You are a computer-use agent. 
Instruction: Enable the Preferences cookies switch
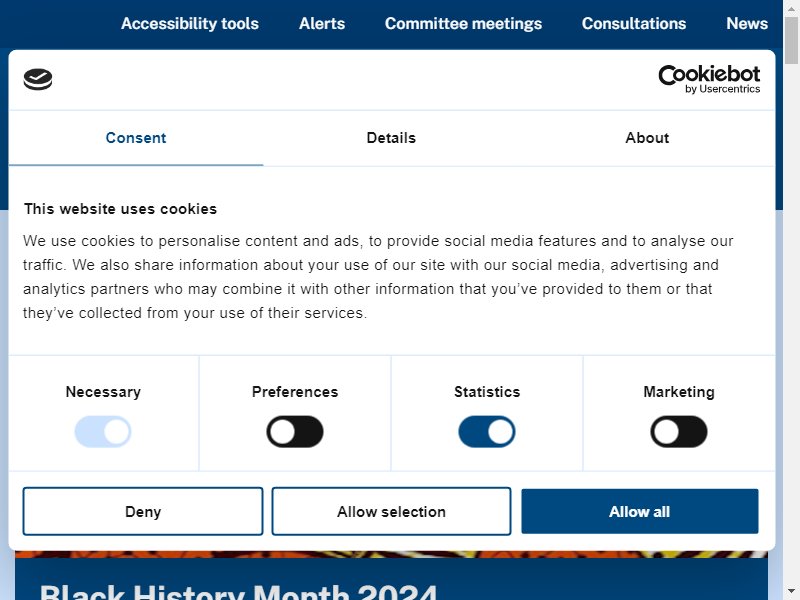(x=295, y=432)
